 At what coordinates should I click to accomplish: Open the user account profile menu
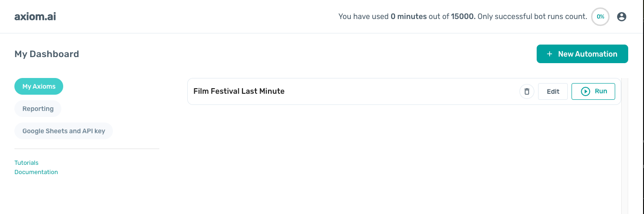621,17
